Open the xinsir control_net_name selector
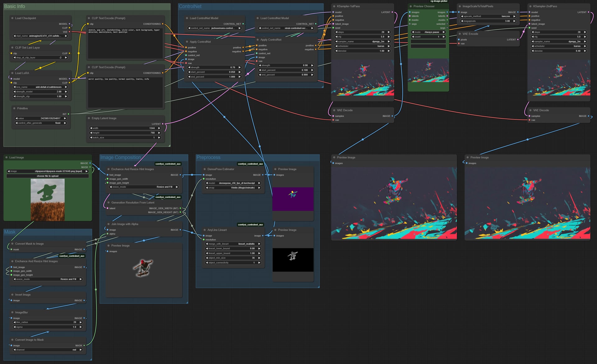This screenshot has height=364, width=597. click(x=286, y=28)
